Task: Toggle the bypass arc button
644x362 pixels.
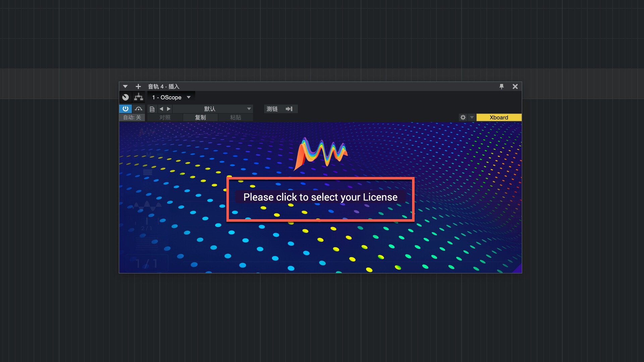Action: 139,109
